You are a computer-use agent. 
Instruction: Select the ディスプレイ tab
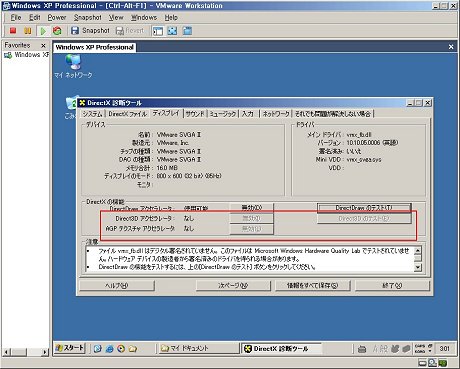point(166,113)
